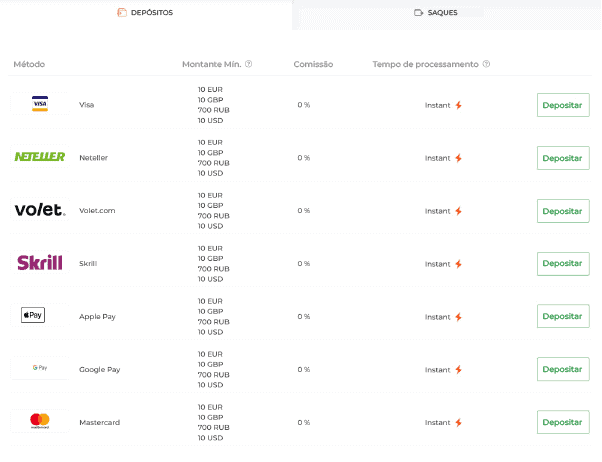This screenshot has height=462, width=602.
Task: Hit Depositar for Mastercard
Action: point(562,422)
